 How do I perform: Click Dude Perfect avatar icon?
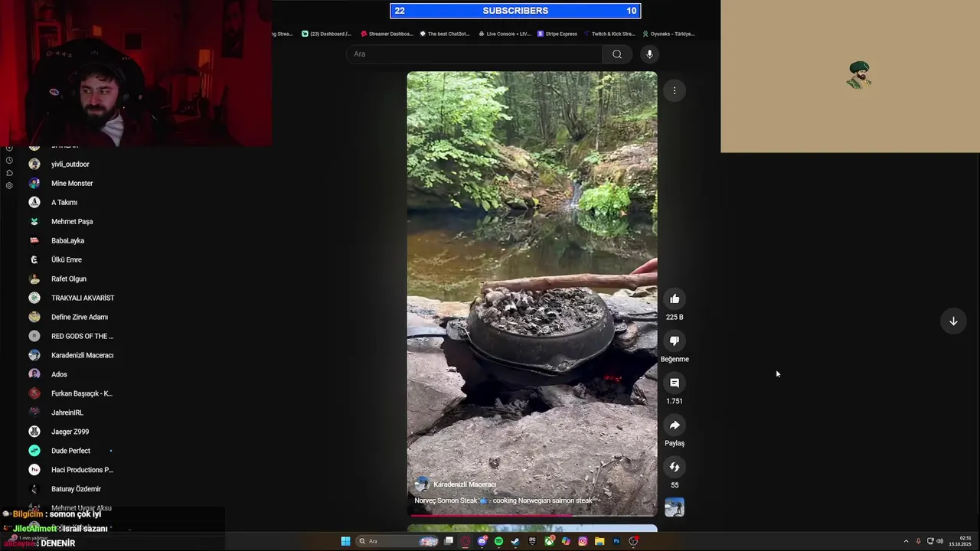click(x=34, y=451)
